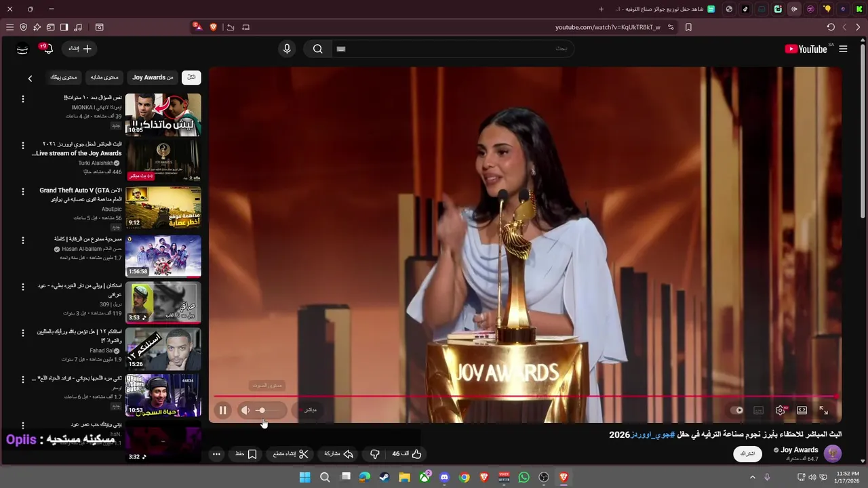Open Windows Start menu
Screen dimensions: 868x488
tap(304, 477)
